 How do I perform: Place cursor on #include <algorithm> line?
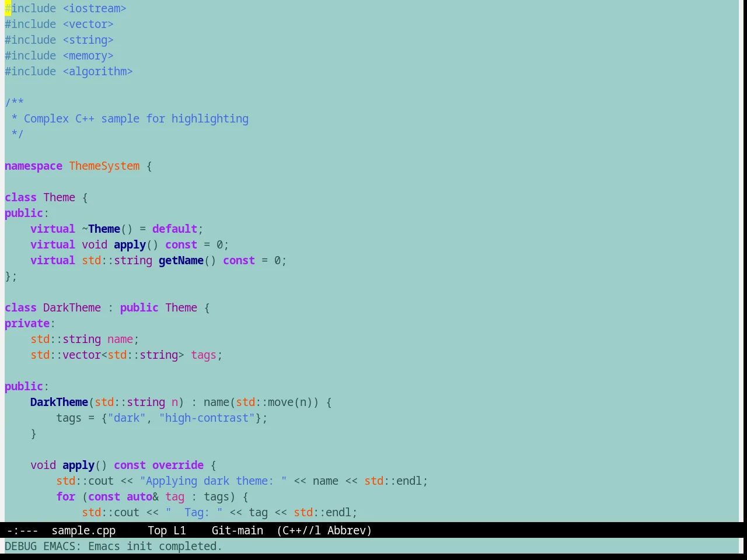(69, 71)
